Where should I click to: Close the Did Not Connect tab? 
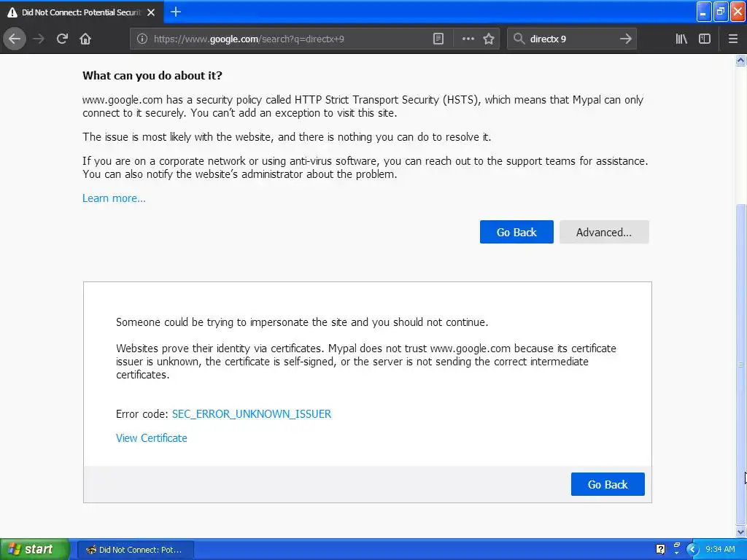pos(151,12)
